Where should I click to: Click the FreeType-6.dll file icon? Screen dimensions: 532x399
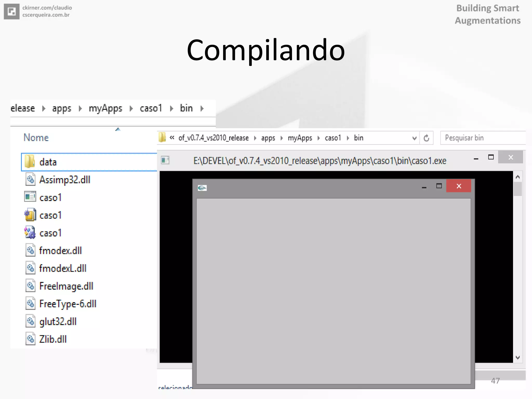click(x=30, y=303)
